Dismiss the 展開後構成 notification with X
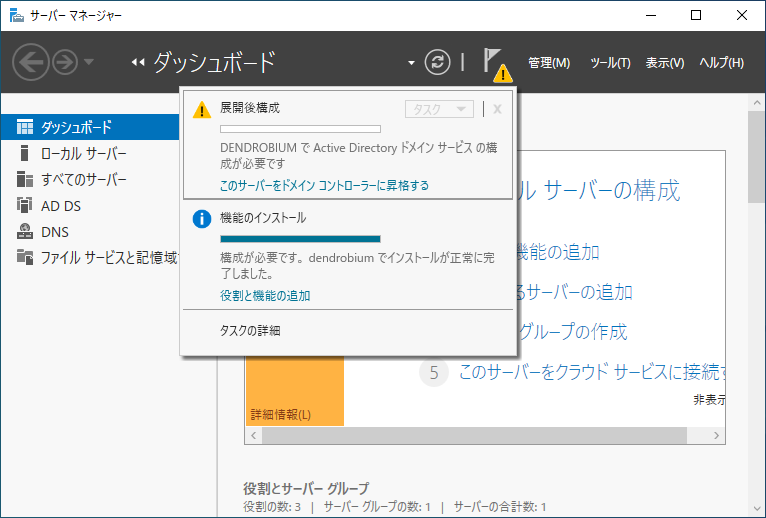The height and width of the screenshot is (518, 766). click(497, 109)
